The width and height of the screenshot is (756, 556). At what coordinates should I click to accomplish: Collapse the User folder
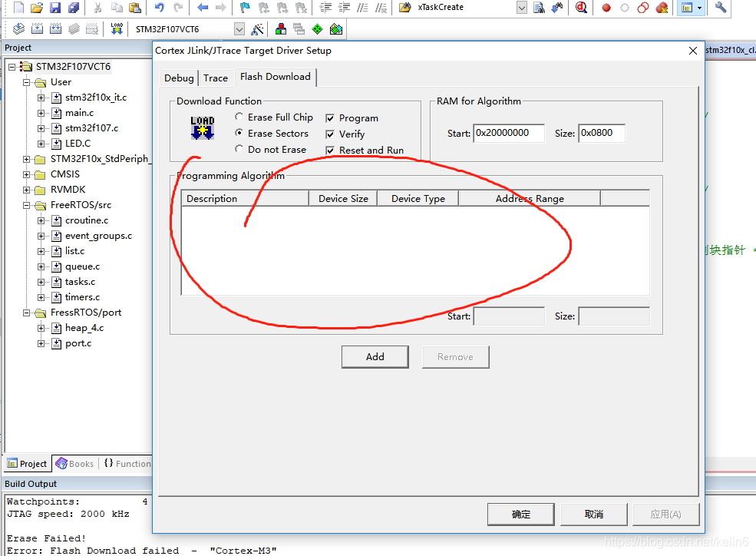(27, 82)
